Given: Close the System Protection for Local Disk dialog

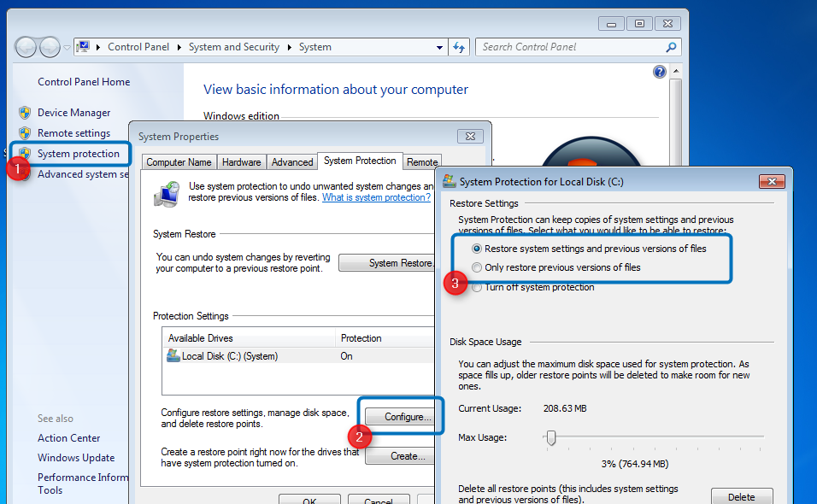Looking at the screenshot, I should pyautogui.click(x=773, y=181).
